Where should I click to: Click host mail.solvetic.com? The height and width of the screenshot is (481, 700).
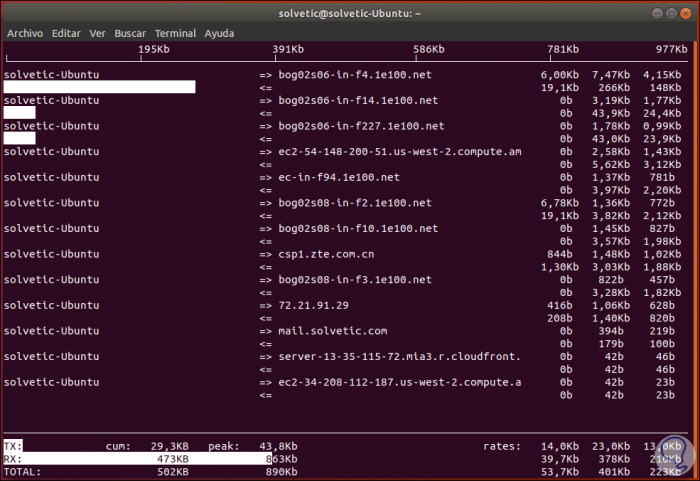click(x=333, y=331)
